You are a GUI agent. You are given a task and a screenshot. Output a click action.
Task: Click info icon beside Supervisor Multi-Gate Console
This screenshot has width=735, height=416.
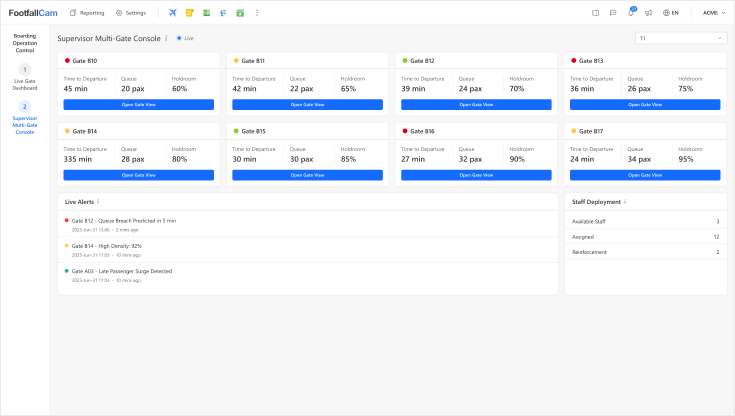[x=166, y=38]
